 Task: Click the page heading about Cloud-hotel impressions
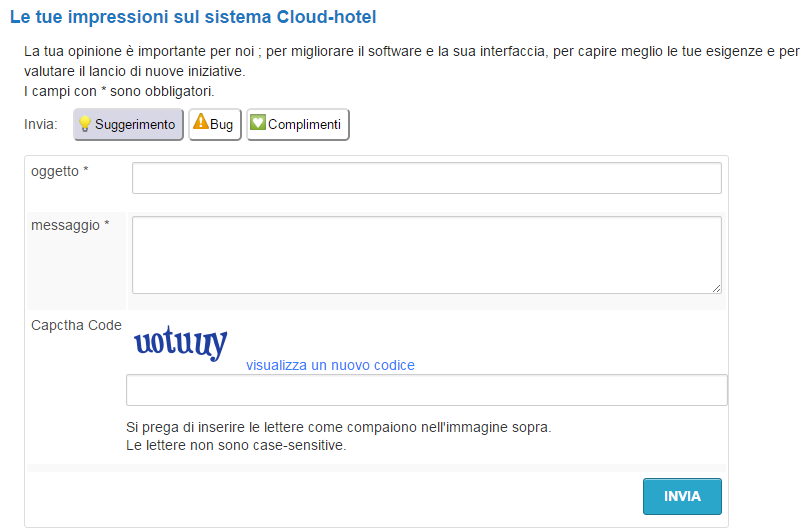[x=193, y=17]
